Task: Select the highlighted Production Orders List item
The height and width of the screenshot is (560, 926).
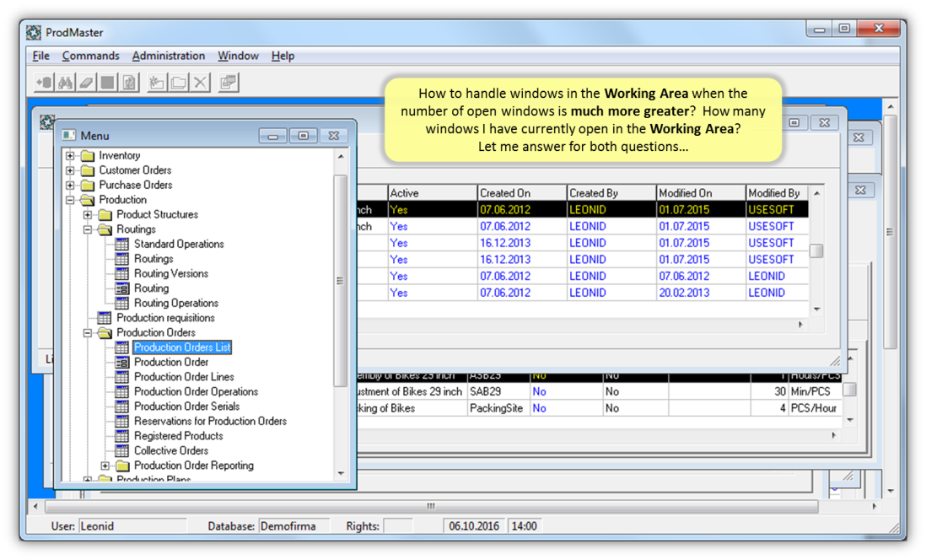Action: tap(182, 347)
